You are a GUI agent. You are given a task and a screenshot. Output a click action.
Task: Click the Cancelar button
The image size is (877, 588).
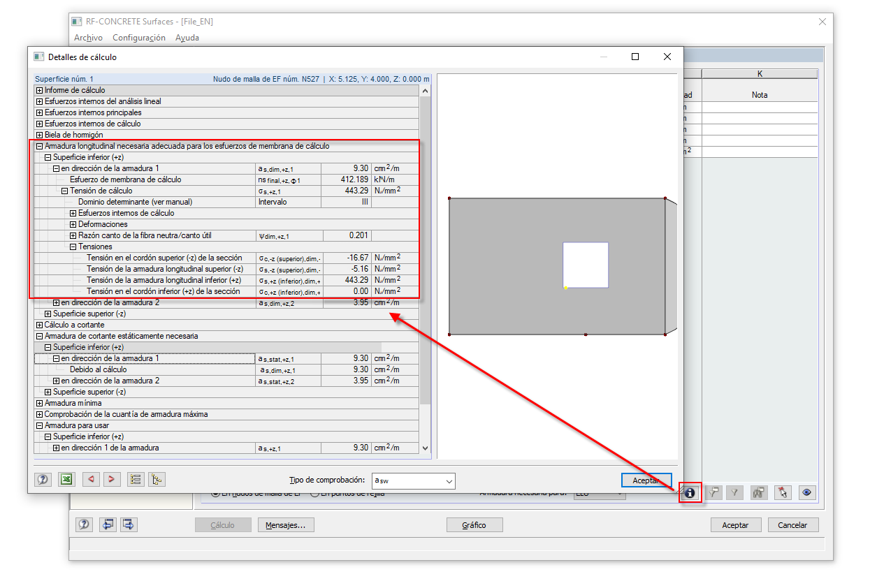[792, 525]
